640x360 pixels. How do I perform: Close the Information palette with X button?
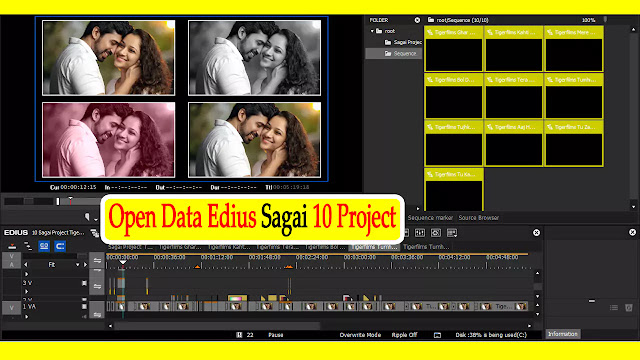[x=632, y=232]
